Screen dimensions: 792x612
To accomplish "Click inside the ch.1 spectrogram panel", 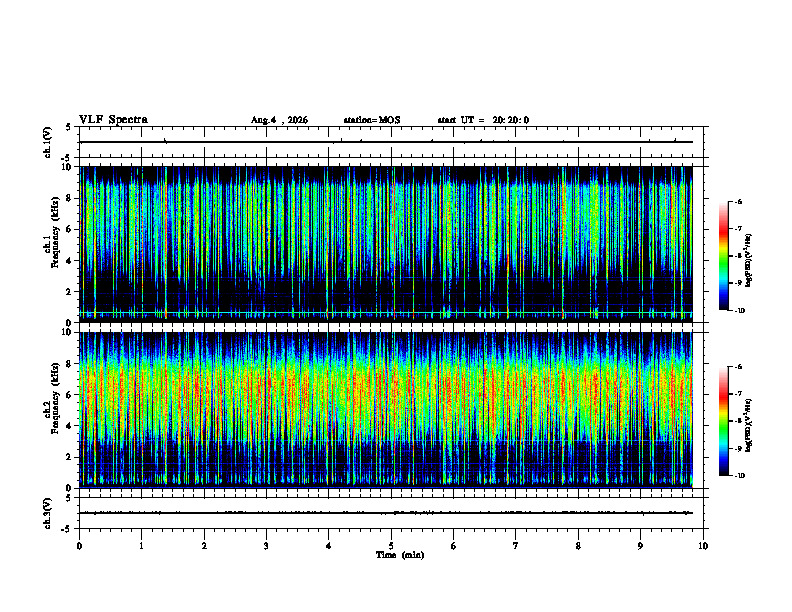I will pyautogui.click(x=386, y=244).
